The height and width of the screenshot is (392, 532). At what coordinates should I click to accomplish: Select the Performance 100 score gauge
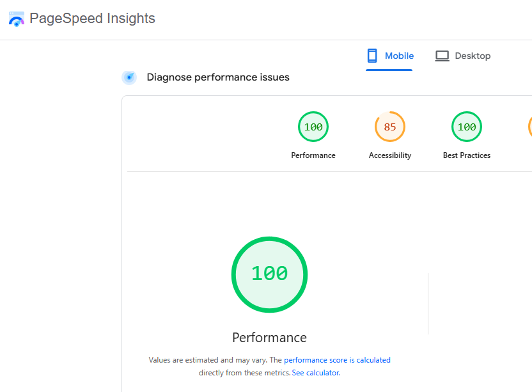(313, 127)
